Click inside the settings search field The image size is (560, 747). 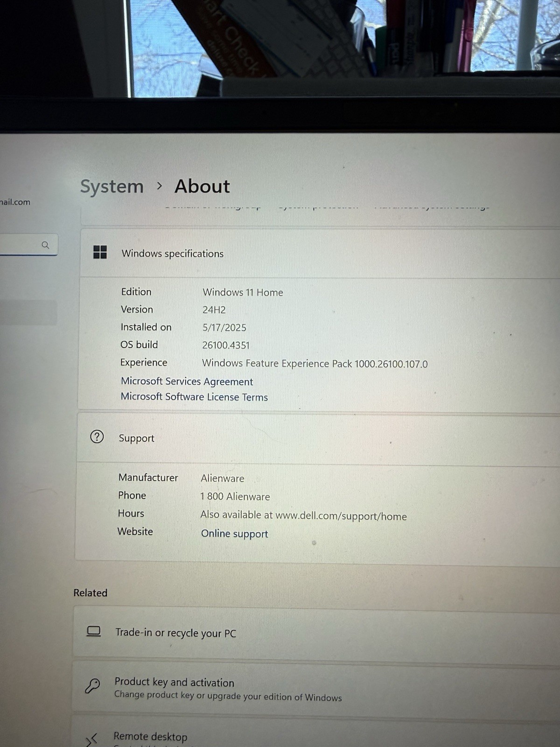tap(28, 245)
